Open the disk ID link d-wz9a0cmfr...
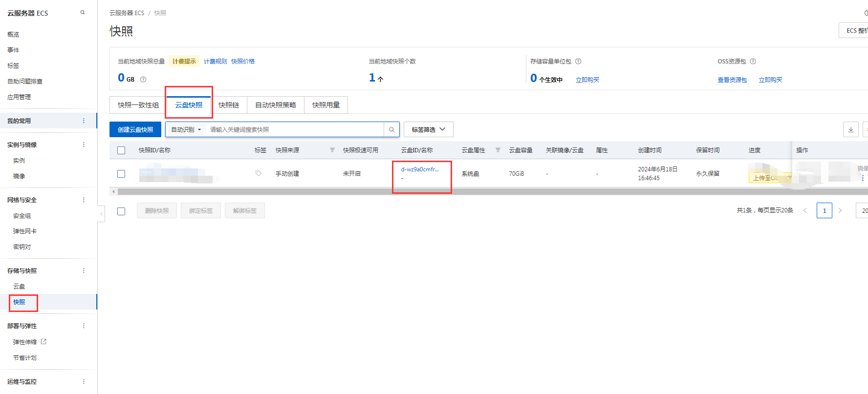 (420, 169)
